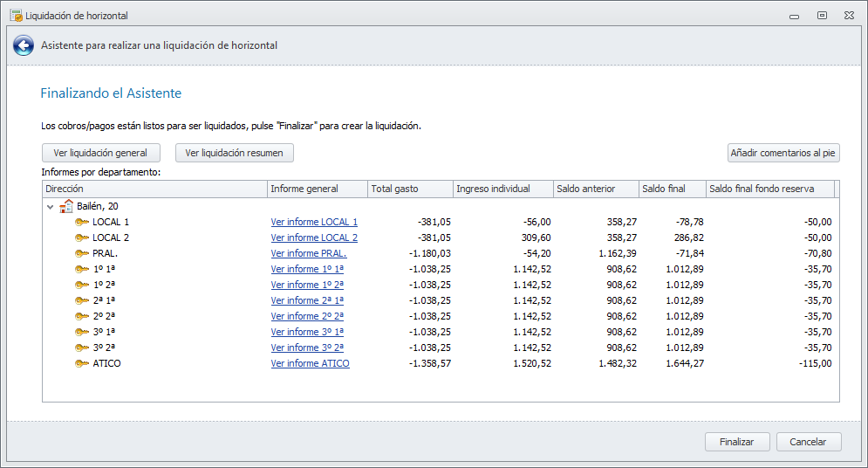Collapse the Bailén, 20 tree node
Image resolution: width=868 pixels, height=468 pixels.
click(51, 207)
